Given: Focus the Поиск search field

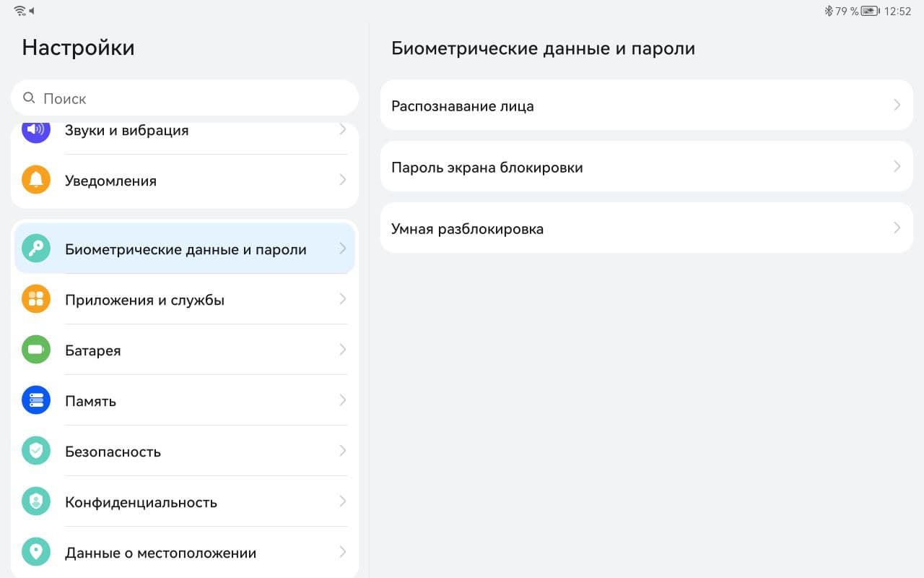Looking at the screenshot, I should [195, 98].
